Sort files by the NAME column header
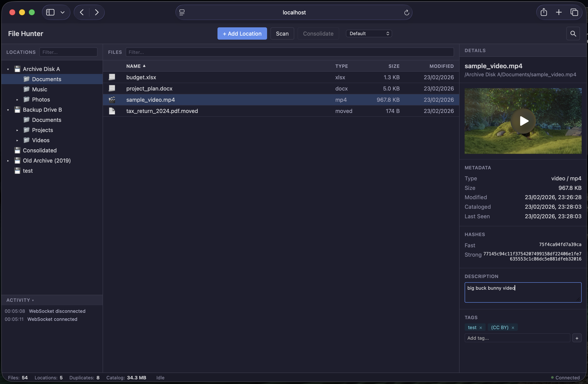Image resolution: width=588 pixels, height=384 pixels. click(x=135, y=66)
